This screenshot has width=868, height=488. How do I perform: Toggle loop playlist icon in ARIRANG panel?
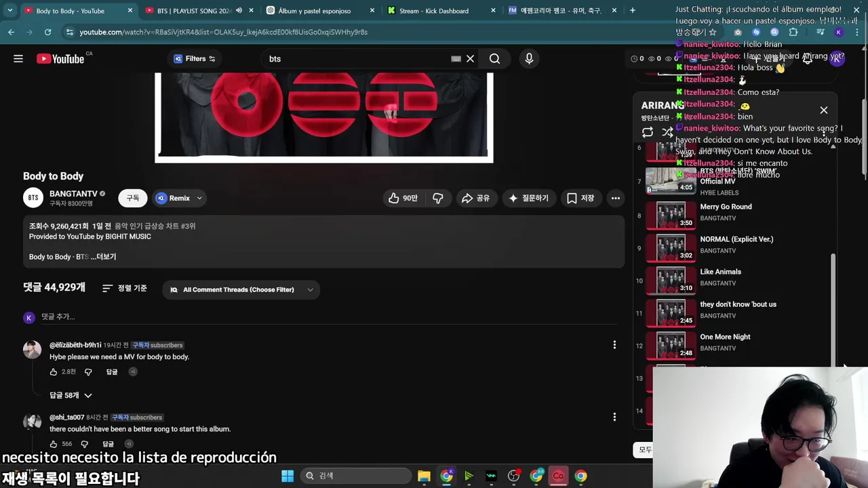tap(648, 132)
